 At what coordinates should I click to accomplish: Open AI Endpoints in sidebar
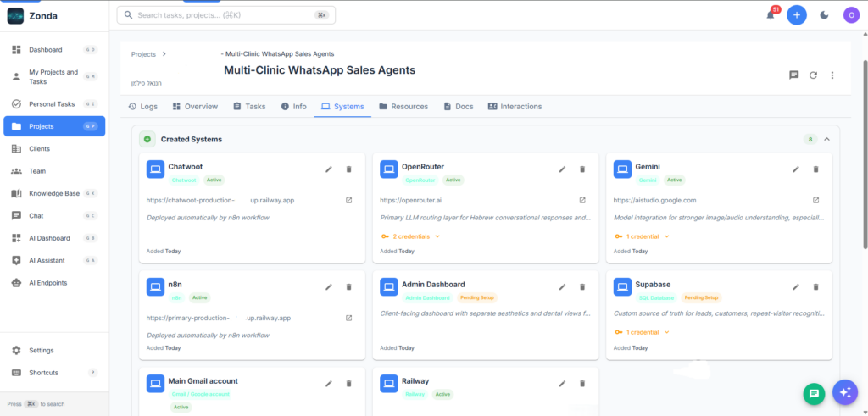[x=54, y=283]
